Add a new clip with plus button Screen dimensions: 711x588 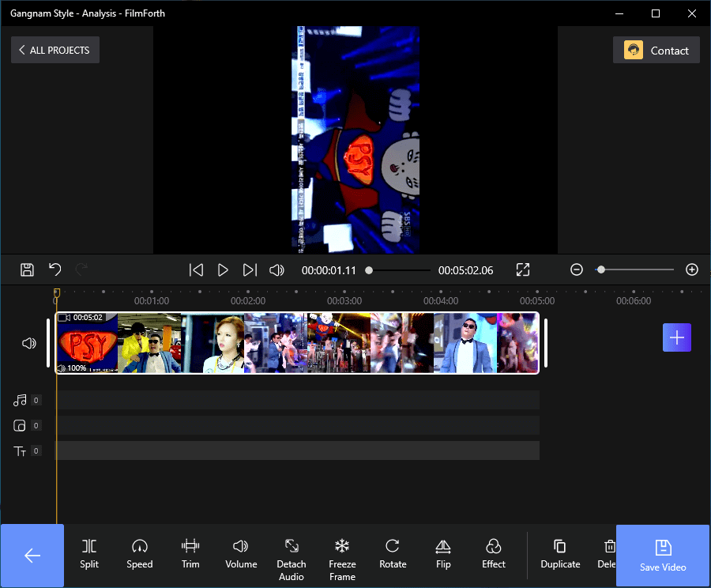pos(676,337)
